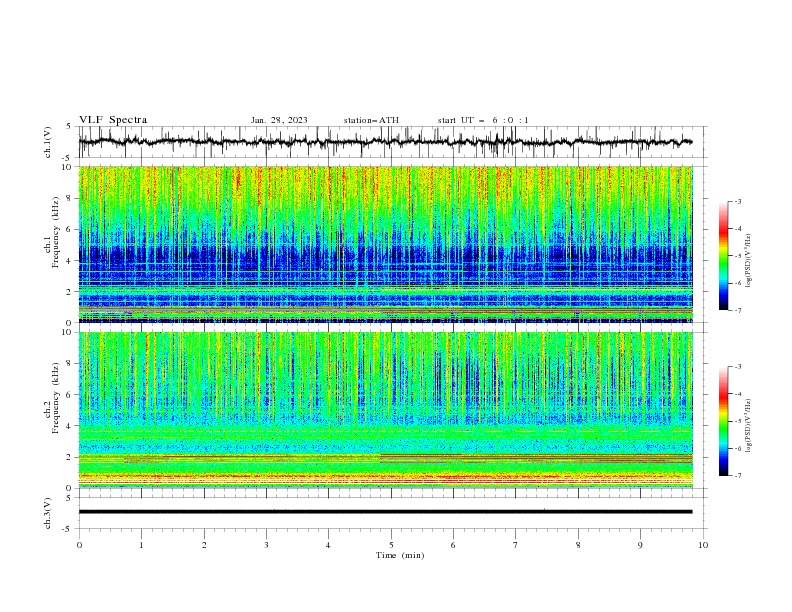
Task: Click the "ch.3(V)" axis label
Action: [48, 513]
